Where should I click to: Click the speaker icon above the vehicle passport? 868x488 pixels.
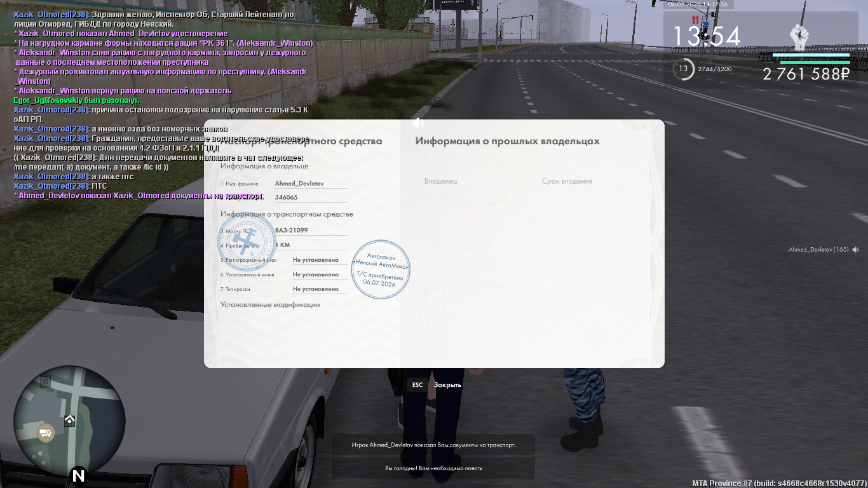pos(417,123)
